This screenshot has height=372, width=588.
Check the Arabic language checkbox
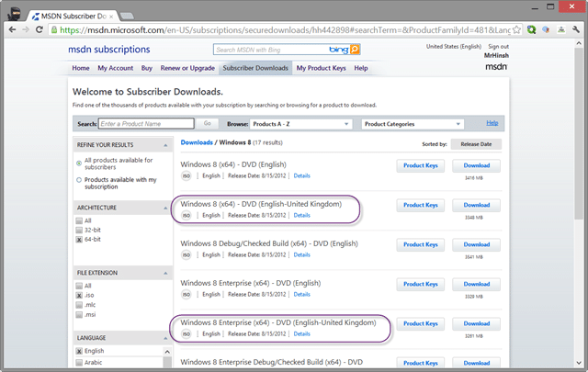point(79,362)
